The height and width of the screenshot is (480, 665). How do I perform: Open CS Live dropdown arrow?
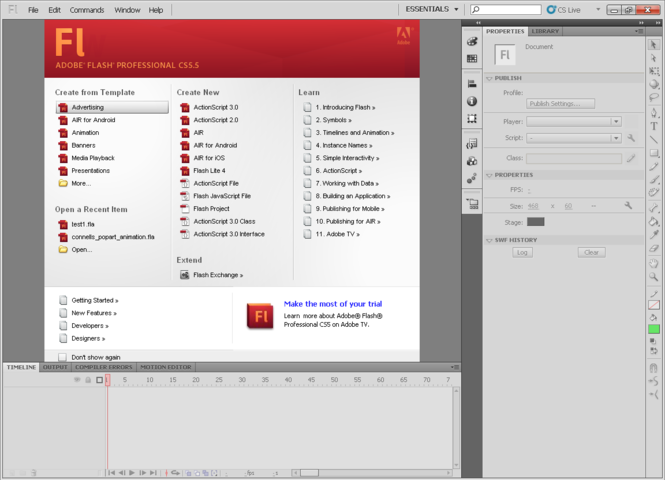598,9
